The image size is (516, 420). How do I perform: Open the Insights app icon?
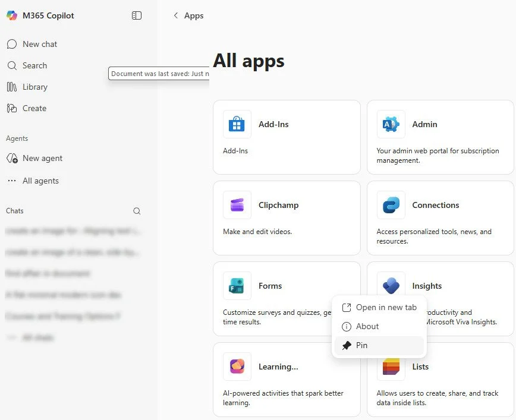coord(391,284)
